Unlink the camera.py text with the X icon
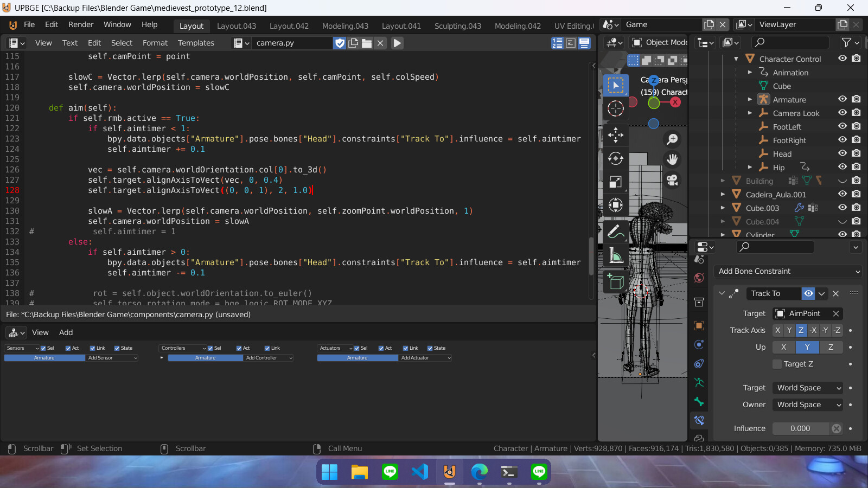 click(x=380, y=43)
